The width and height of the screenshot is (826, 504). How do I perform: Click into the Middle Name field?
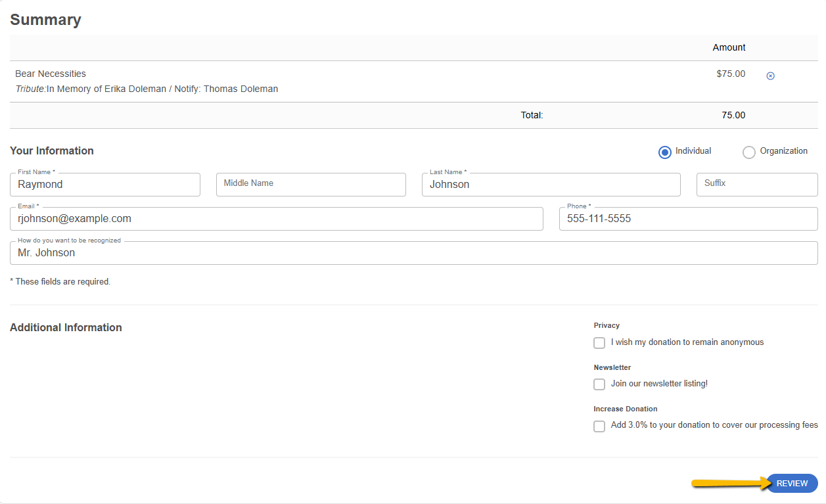311,185
